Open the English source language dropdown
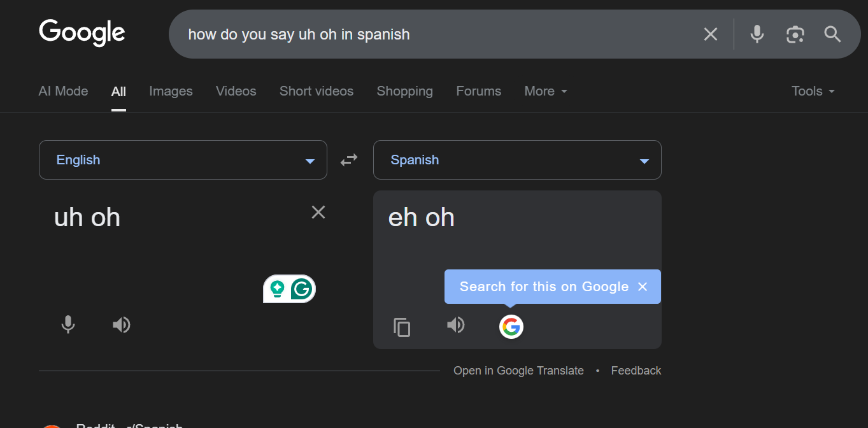This screenshot has height=428, width=868. coord(183,160)
